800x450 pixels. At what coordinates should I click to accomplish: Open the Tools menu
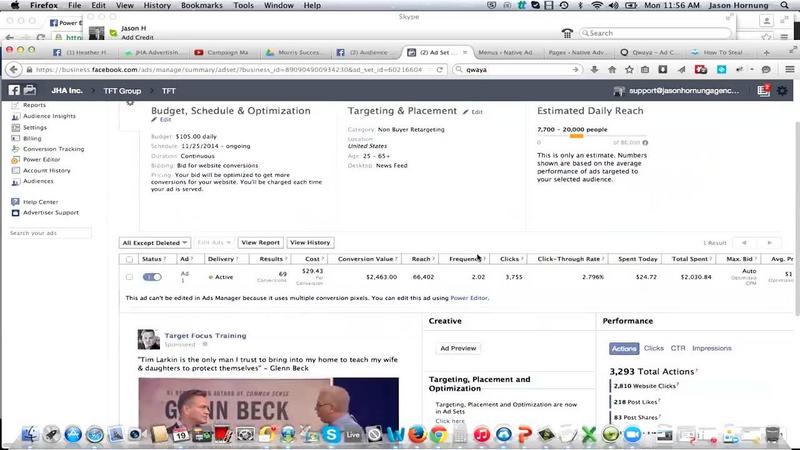[x=243, y=6]
